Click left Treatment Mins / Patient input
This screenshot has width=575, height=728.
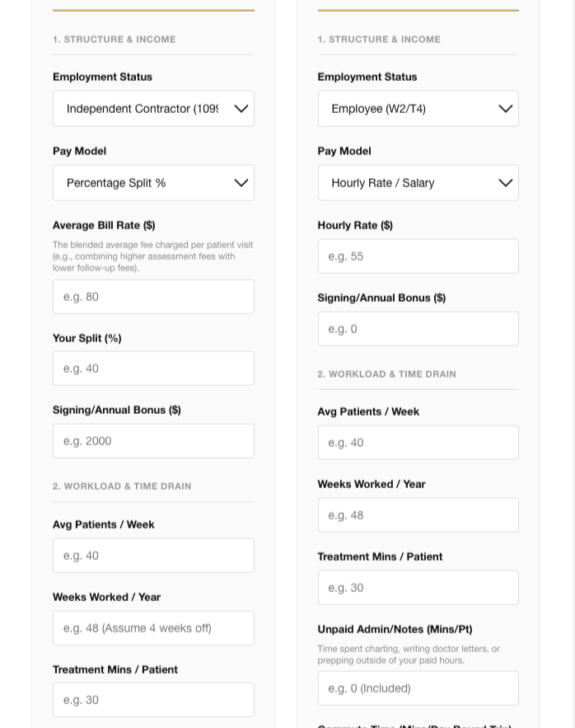tap(153, 700)
